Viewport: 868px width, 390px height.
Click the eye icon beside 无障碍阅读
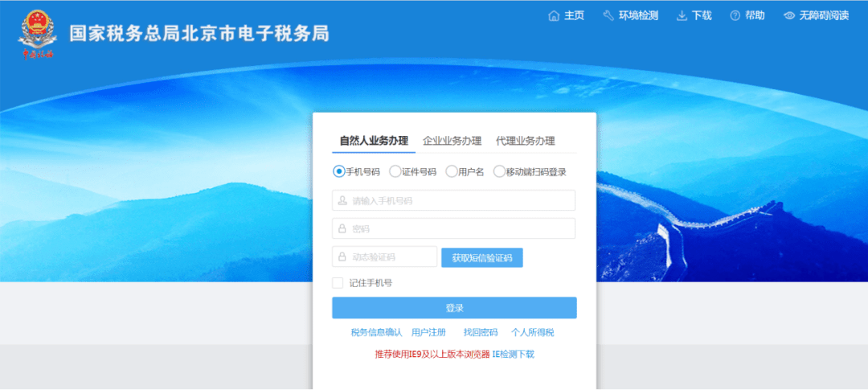789,16
